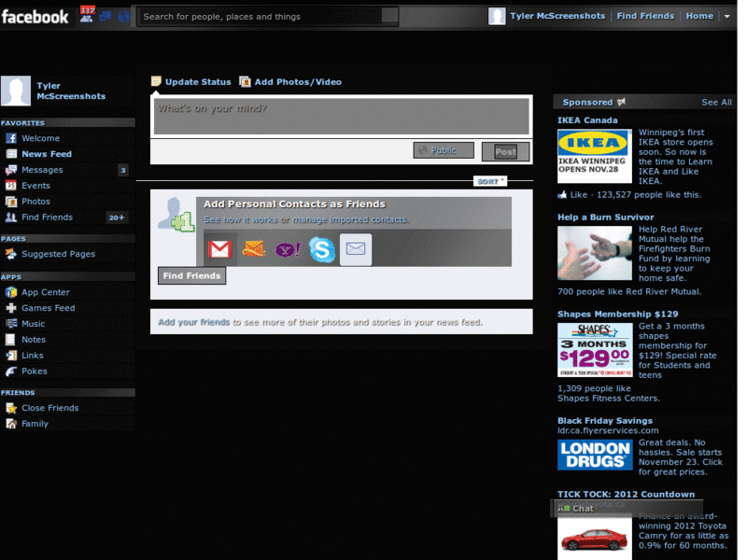
Task: Click the Games Feed icon
Action: [11, 308]
